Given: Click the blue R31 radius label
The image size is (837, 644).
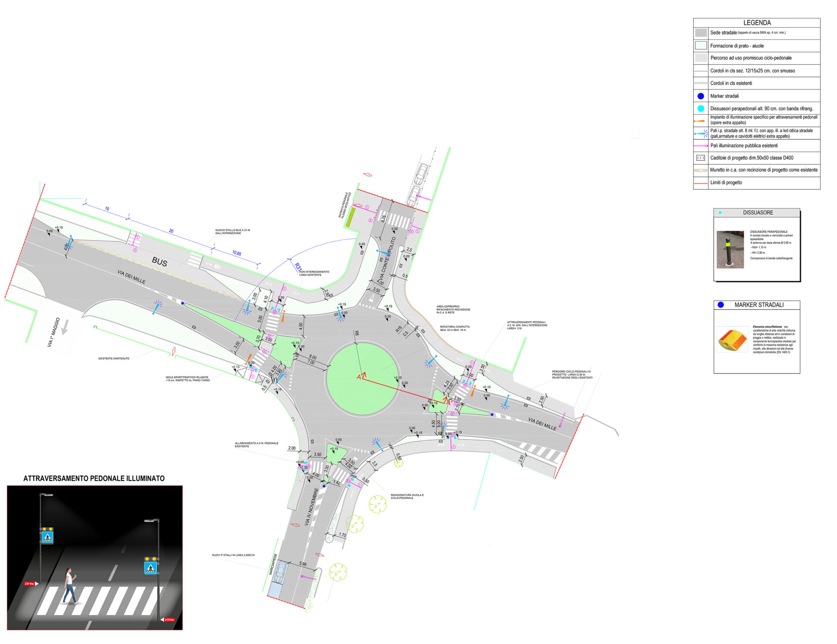Looking at the screenshot, I should click(298, 266).
